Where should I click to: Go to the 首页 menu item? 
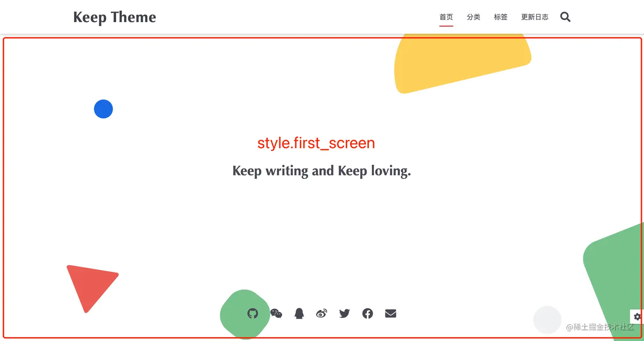pos(446,17)
